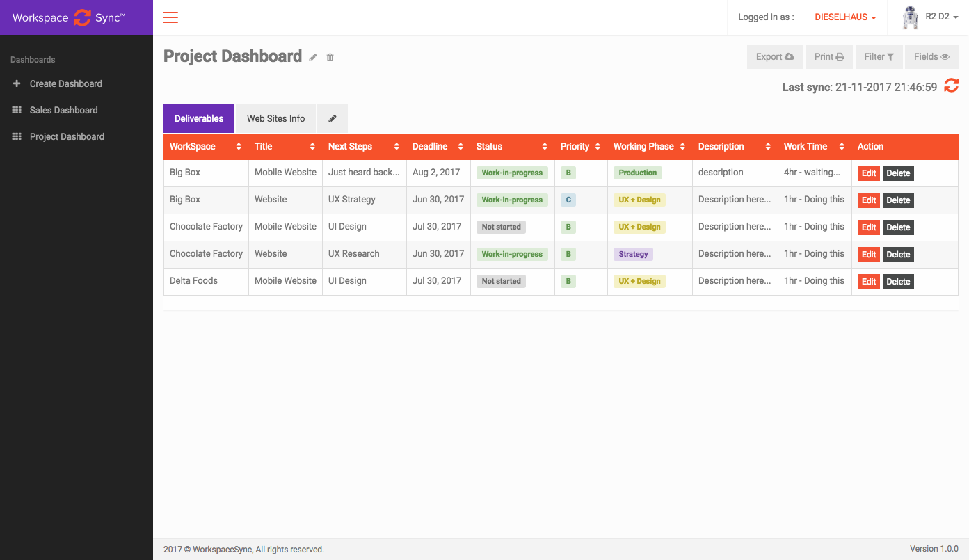Image resolution: width=969 pixels, height=560 pixels.
Task: Expand the R2 D2 user menu arrow
Action: 956,17
